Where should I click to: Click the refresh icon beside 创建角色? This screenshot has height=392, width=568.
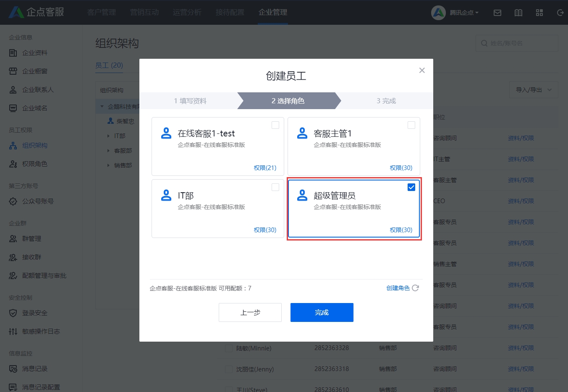point(415,288)
